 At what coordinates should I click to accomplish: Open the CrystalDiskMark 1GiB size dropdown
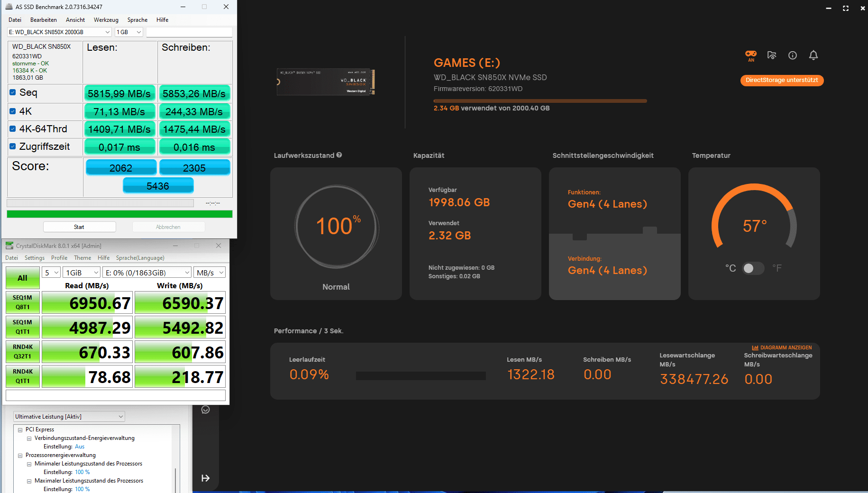(x=82, y=273)
